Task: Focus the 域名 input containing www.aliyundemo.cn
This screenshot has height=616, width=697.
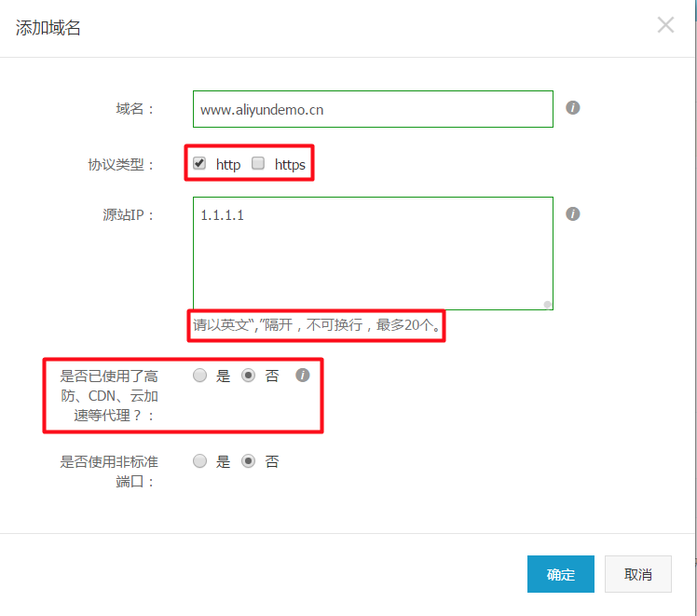Action: pos(373,109)
